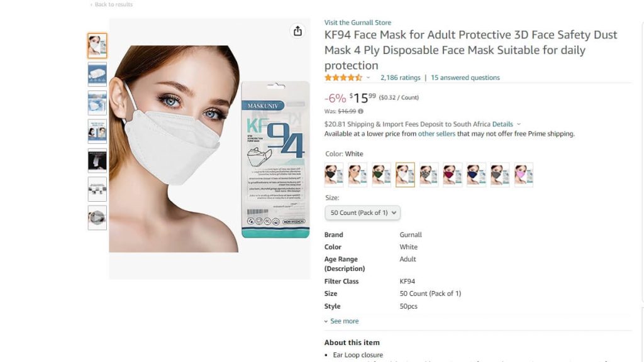Open star rating chevron popover
The image size is (644, 362).
[369, 77]
